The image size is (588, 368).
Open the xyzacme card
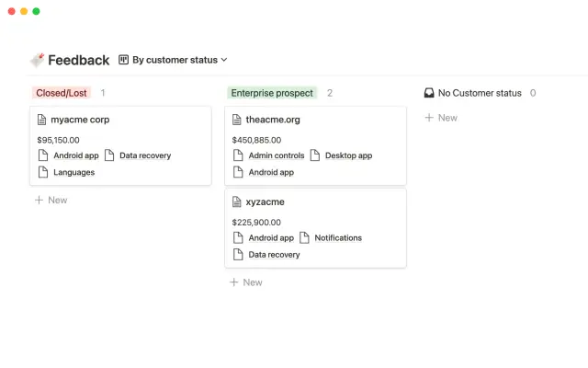(315, 228)
